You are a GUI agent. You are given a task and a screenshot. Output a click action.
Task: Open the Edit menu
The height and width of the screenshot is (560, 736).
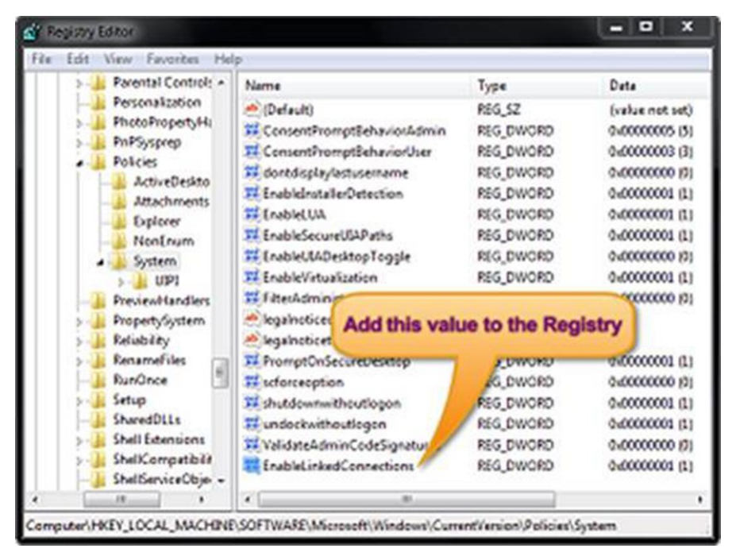click(x=78, y=60)
